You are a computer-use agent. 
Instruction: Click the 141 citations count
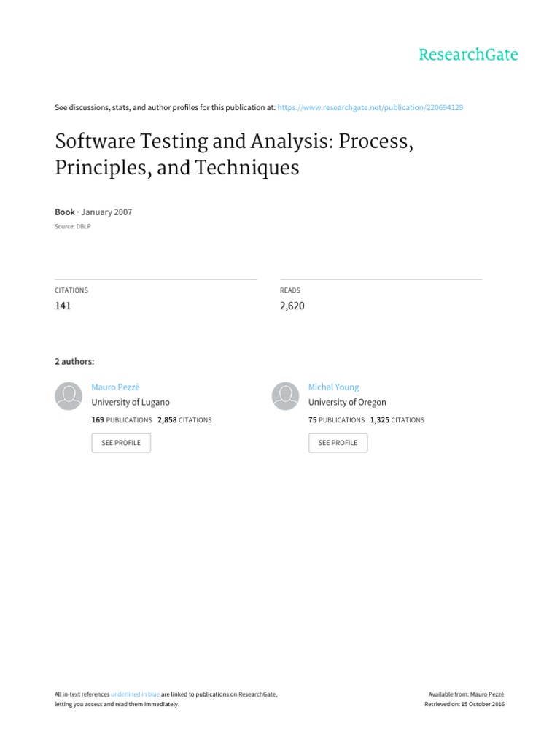click(x=63, y=306)
